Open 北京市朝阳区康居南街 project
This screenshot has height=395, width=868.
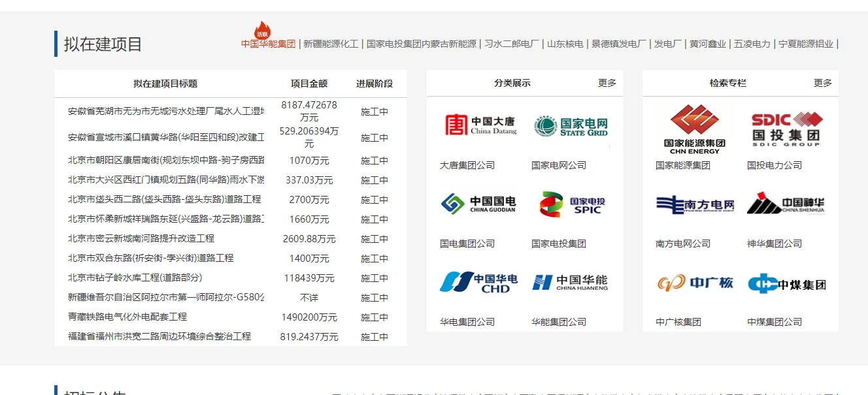click(166, 161)
